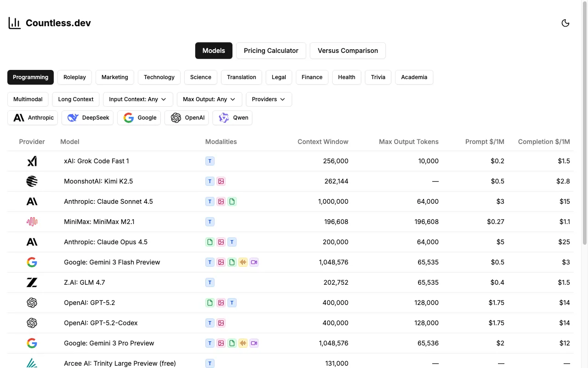
Task: Select the Programming category
Action: 30,77
